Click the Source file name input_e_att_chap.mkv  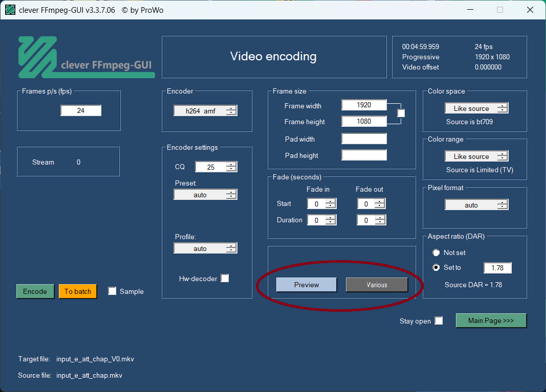pos(89,375)
